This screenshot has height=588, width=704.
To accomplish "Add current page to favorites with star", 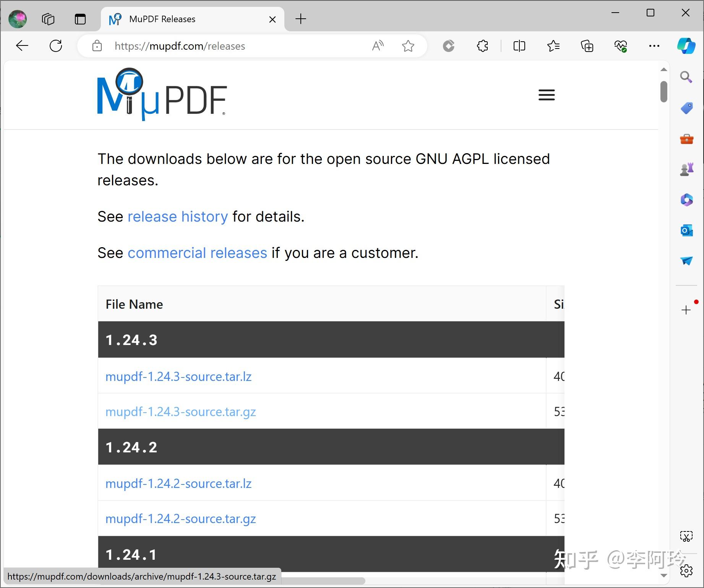I will coord(408,46).
